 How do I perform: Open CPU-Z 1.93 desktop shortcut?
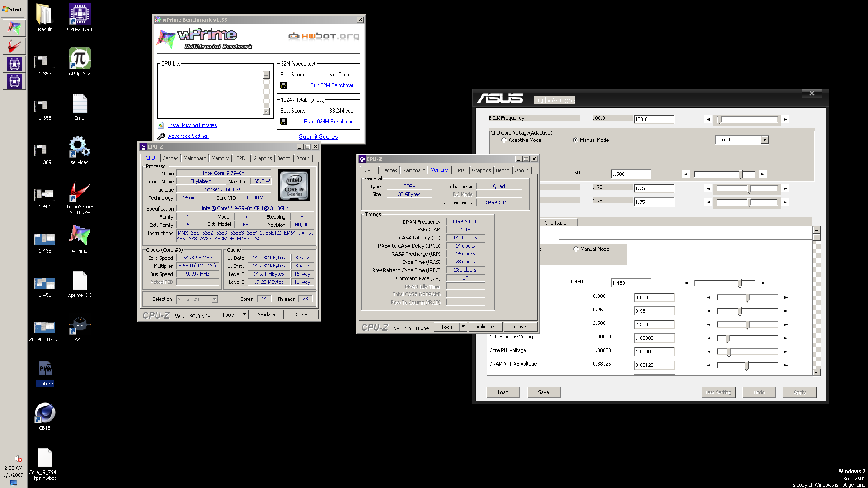[80, 18]
